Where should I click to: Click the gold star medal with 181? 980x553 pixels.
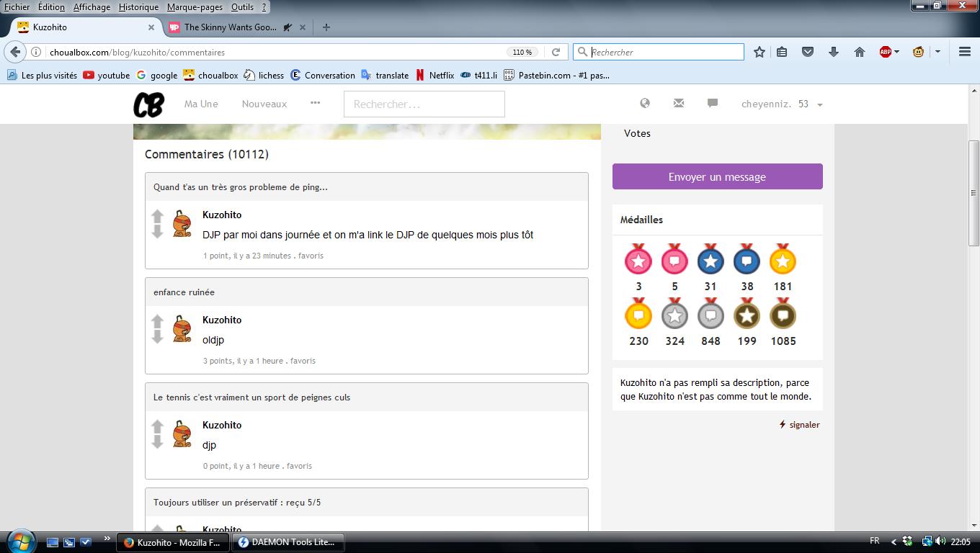pyautogui.click(x=783, y=259)
